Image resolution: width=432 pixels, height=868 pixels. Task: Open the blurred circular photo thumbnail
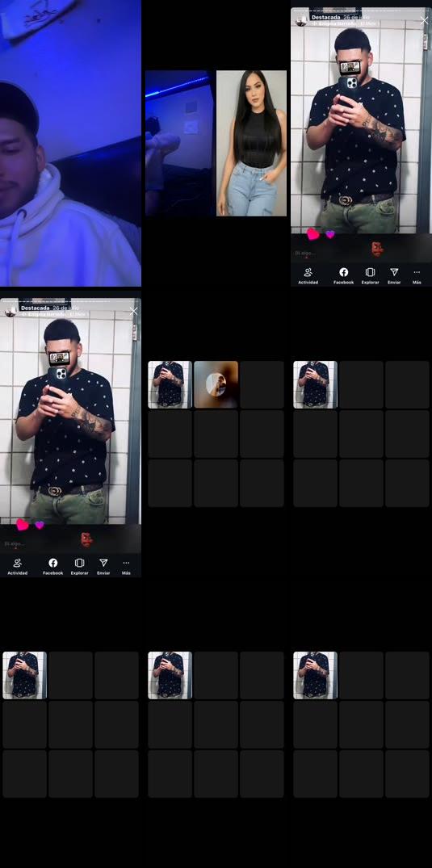click(216, 384)
